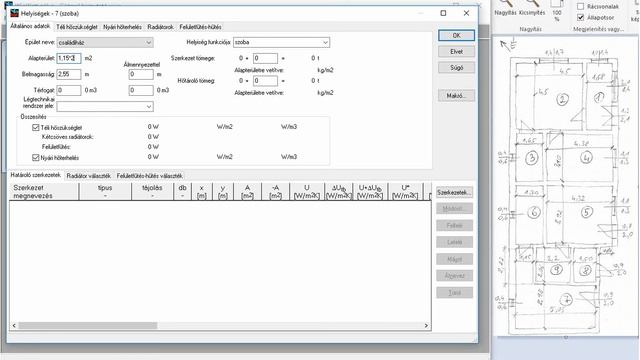Image resolution: width=640 pixels, height=360 pixels.
Task: Click the Álmennyezettel height input field
Action: click(x=141, y=74)
